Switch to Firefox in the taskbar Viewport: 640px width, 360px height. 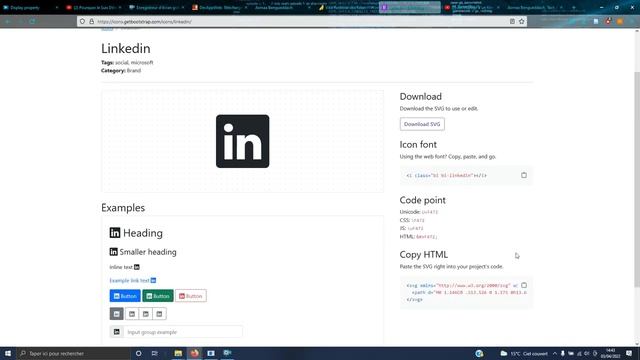[x=195, y=353]
